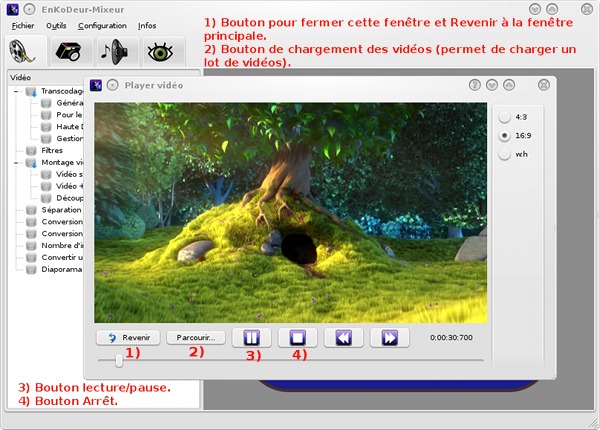Click the rewind button in the player
This screenshot has height=430, width=600.
click(x=343, y=338)
